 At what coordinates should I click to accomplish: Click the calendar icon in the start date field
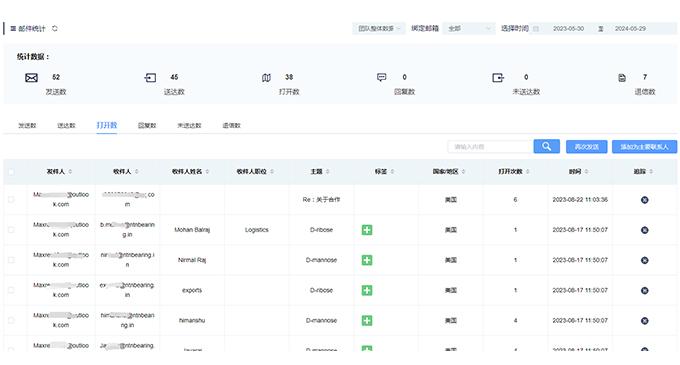tap(536, 29)
